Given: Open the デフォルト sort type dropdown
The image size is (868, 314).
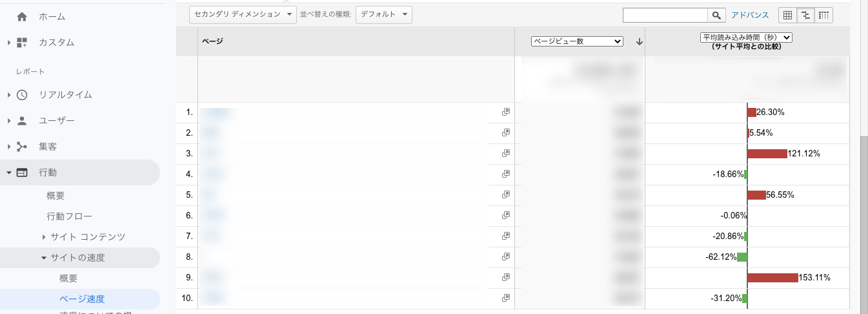Looking at the screenshot, I should [383, 15].
